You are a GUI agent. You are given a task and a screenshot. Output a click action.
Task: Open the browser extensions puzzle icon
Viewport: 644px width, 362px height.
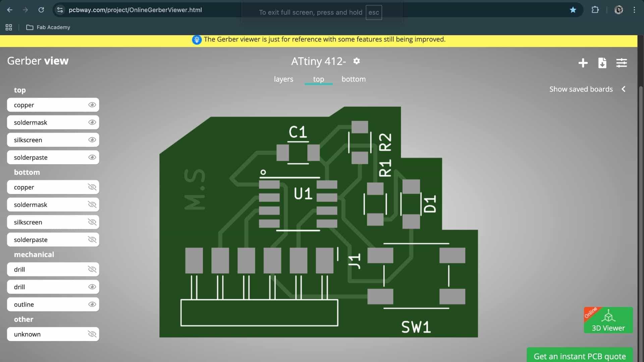point(595,10)
